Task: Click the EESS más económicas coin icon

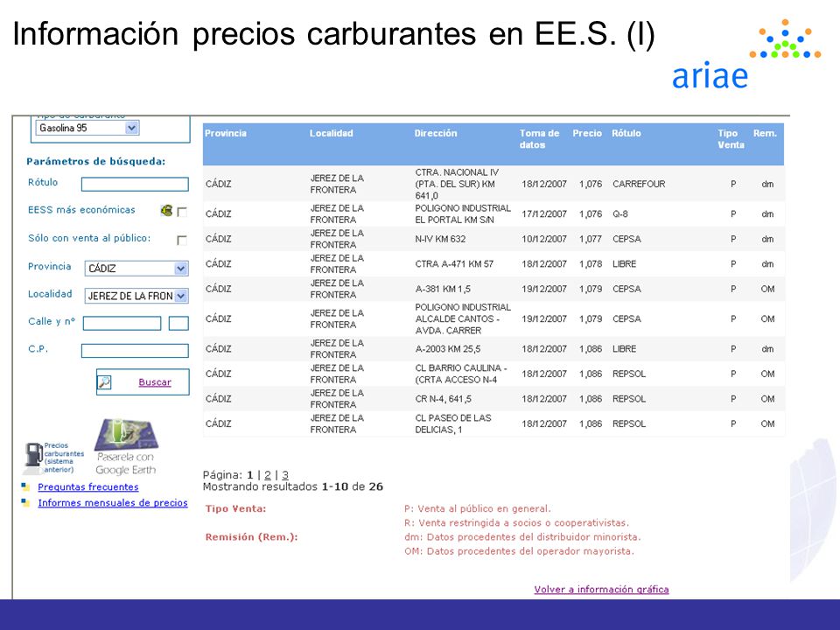Action: pos(166,211)
